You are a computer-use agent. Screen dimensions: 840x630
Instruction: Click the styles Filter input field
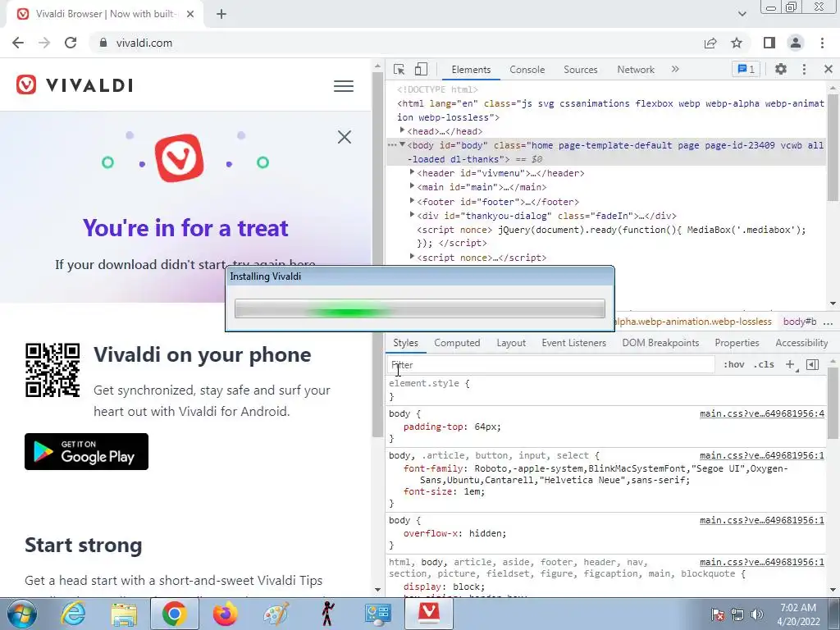[x=550, y=365]
